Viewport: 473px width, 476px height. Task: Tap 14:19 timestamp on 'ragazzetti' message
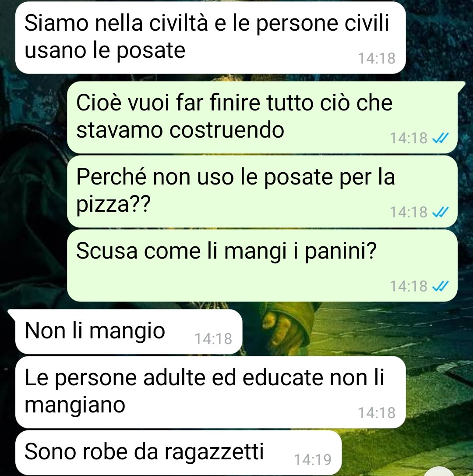coord(313,460)
